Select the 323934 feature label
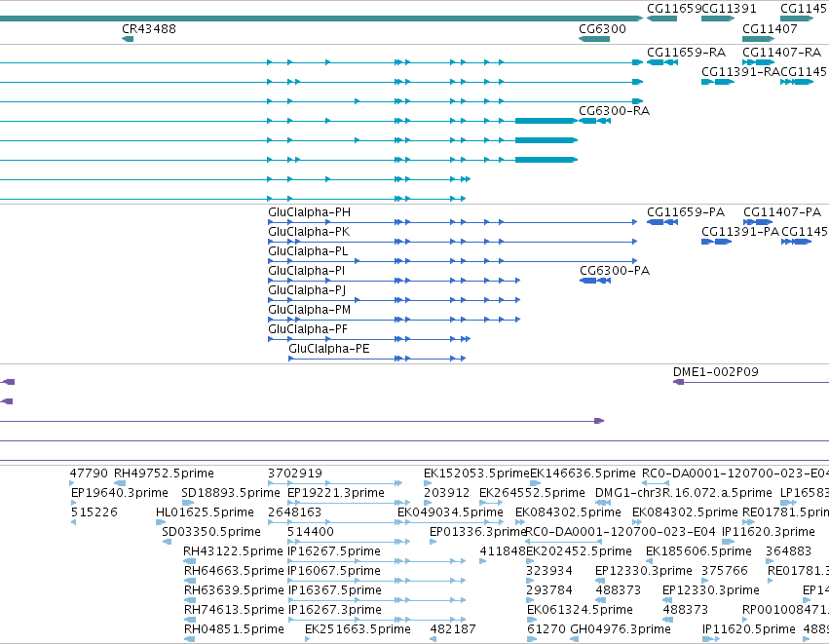 548,571
